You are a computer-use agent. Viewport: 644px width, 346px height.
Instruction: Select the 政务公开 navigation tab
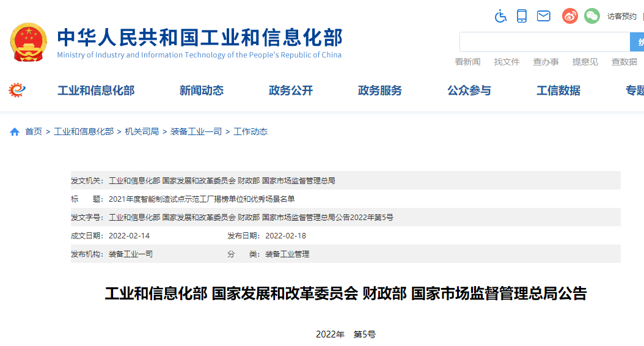(291, 90)
